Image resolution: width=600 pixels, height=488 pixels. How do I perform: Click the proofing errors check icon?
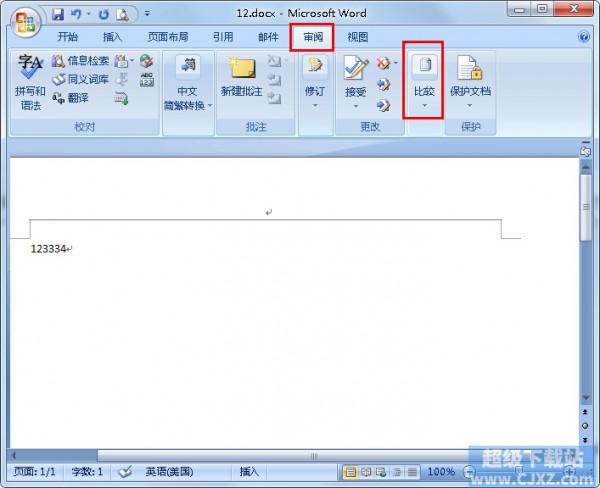pyautogui.click(x=125, y=472)
